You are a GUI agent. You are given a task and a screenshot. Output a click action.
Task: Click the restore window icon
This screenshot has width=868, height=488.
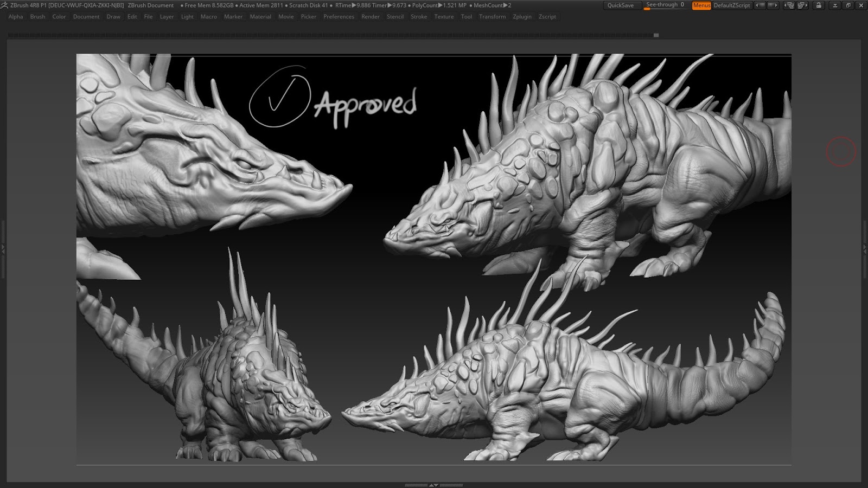click(848, 5)
